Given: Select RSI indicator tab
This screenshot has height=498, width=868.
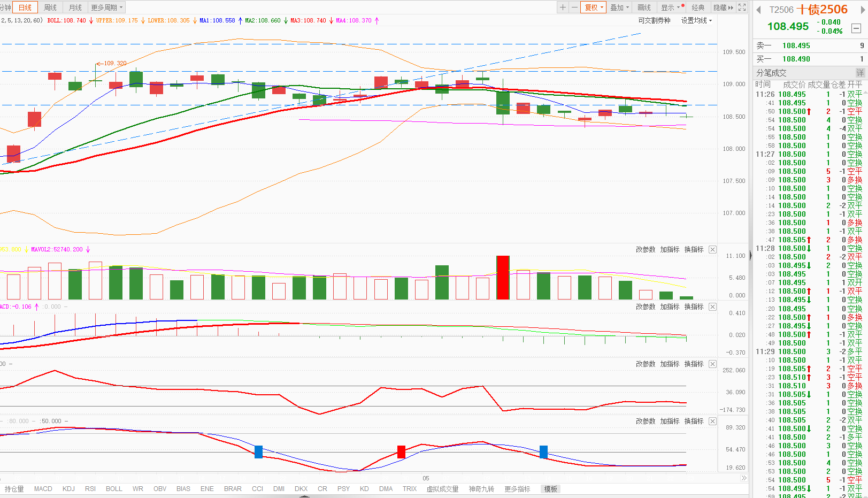Looking at the screenshot, I should tap(90, 489).
